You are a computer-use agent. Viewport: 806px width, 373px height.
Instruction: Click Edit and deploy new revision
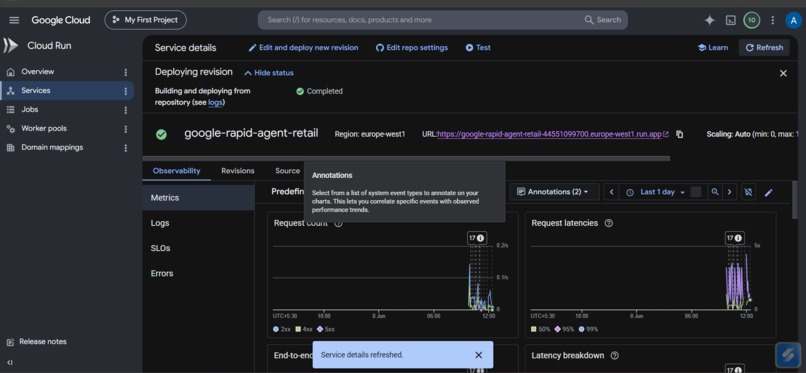(303, 48)
